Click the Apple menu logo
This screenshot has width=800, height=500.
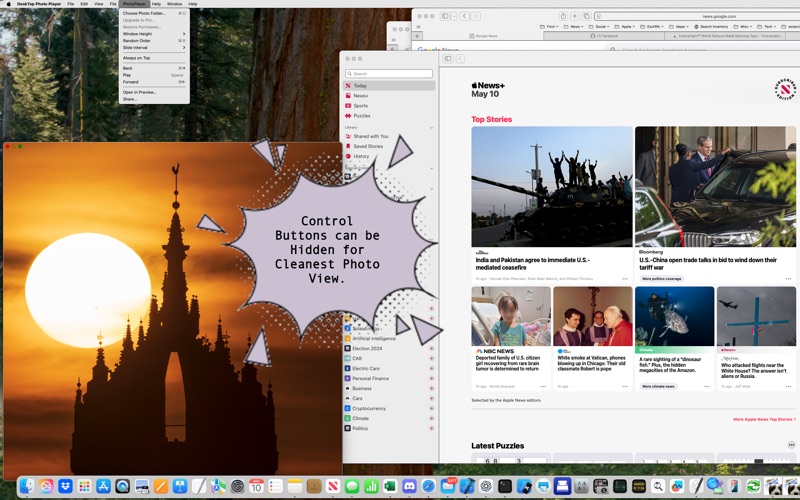coord(8,4)
